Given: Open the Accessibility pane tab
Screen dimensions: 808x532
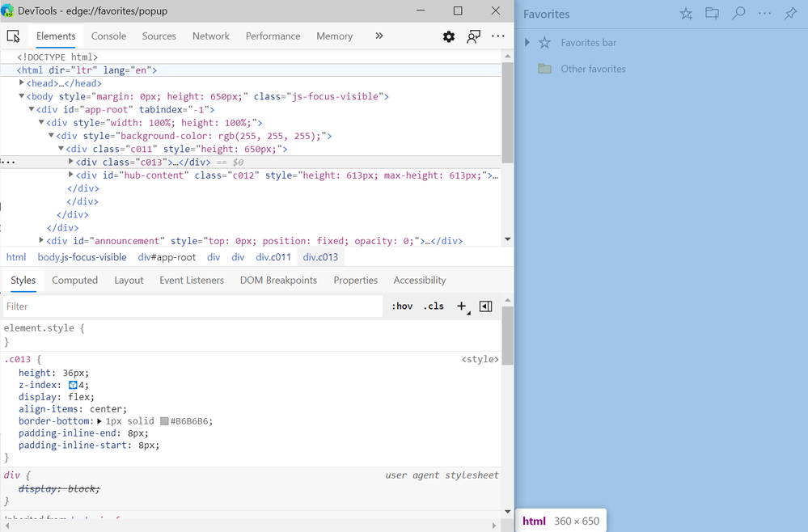Looking at the screenshot, I should click(x=420, y=281).
